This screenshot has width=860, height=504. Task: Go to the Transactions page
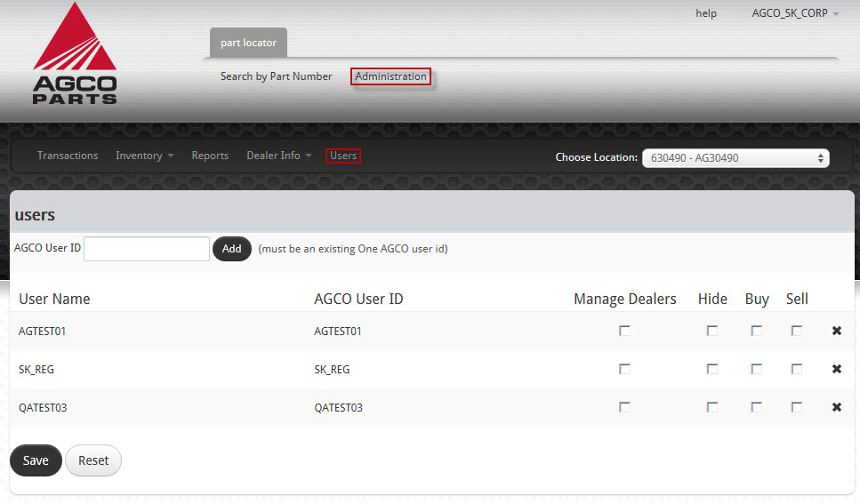point(68,156)
